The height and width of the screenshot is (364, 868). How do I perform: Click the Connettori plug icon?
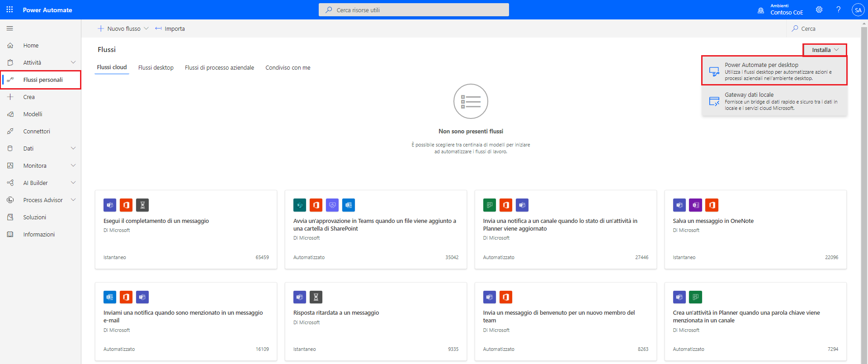click(x=10, y=131)
